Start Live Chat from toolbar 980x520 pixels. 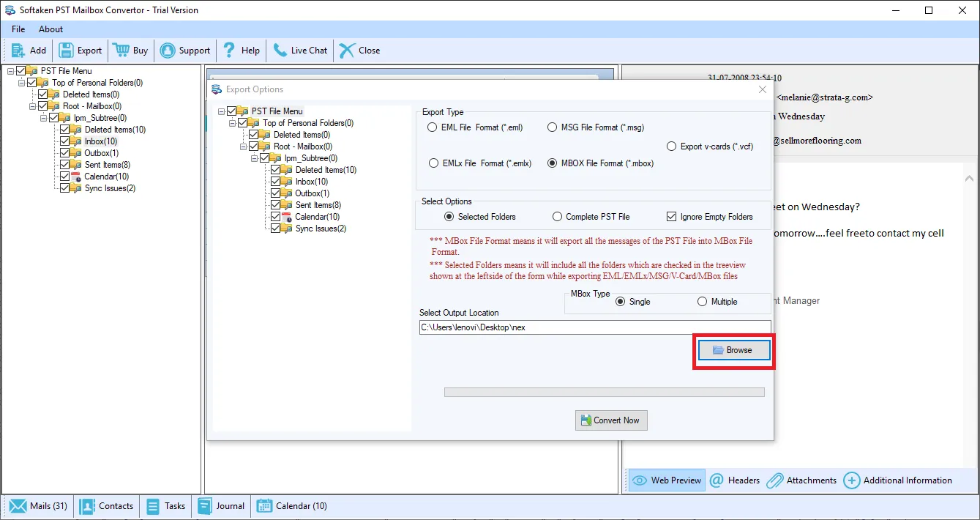click(x=300, y=51)
